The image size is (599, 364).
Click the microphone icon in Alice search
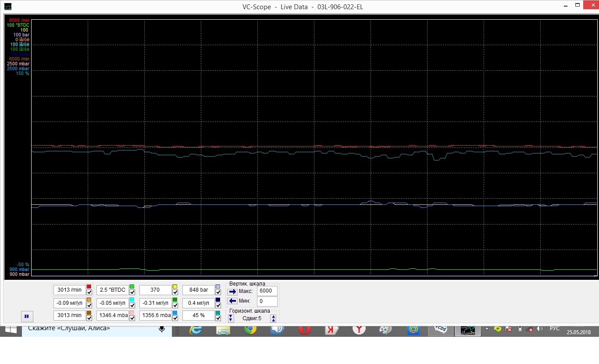pos(162,329)
